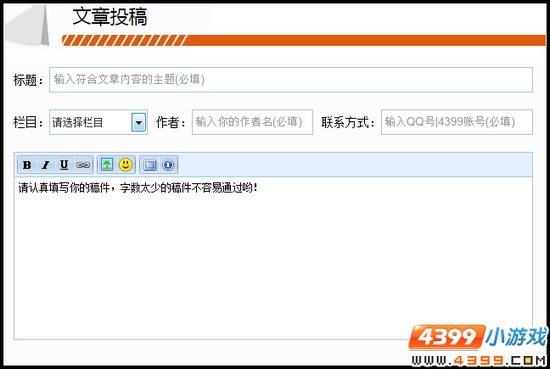This screenshot has height=369, width=550.
Task: Click inside the article body text area
Action: click(273, 258)
